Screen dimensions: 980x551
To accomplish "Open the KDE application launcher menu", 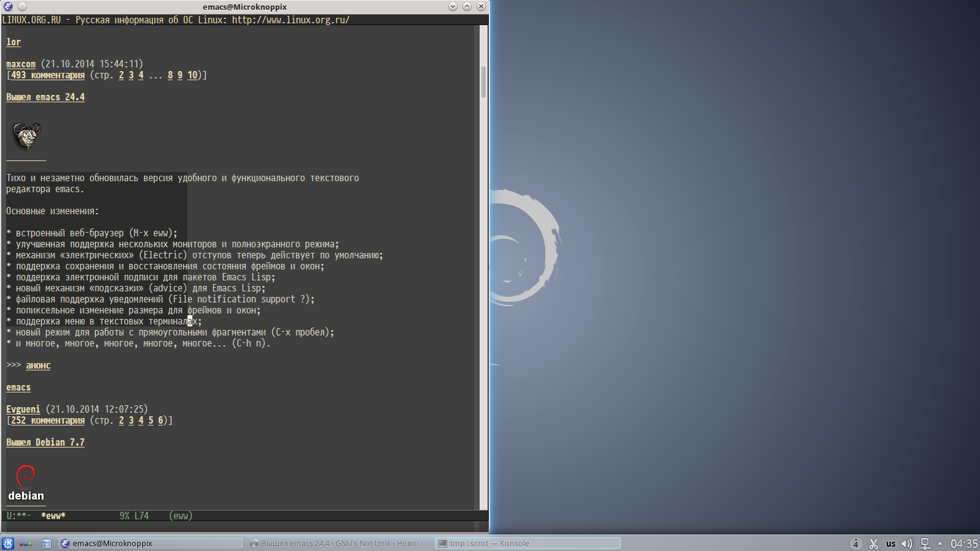I will coord(8,543).
